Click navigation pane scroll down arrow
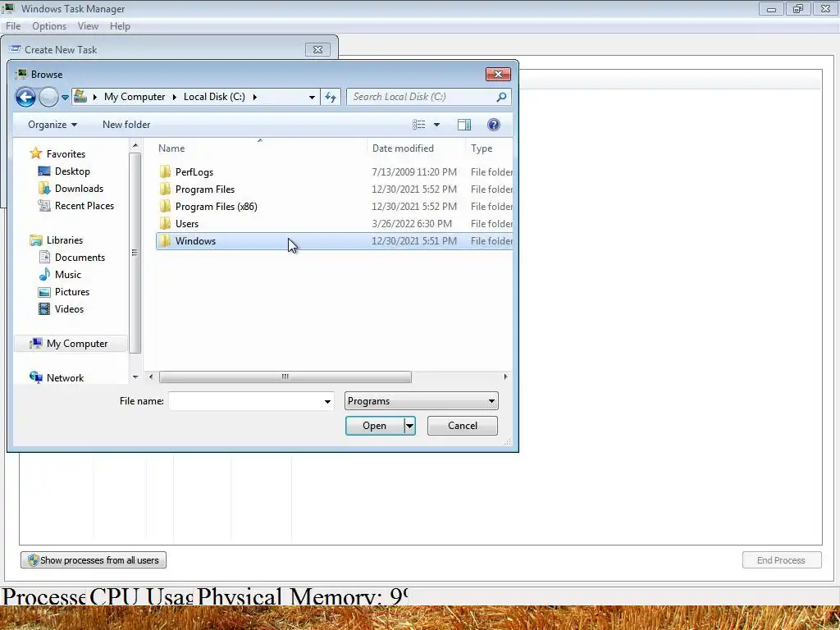Screen dimensions: 840x630 (x=135, y=377)
